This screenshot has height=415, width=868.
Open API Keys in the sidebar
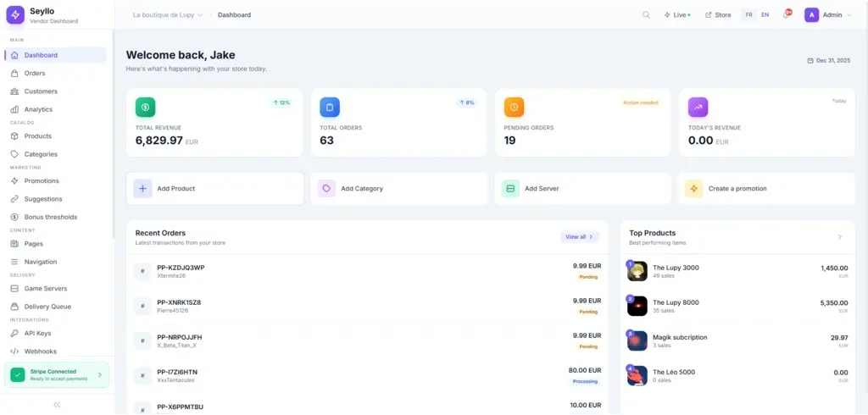[55, 334]
